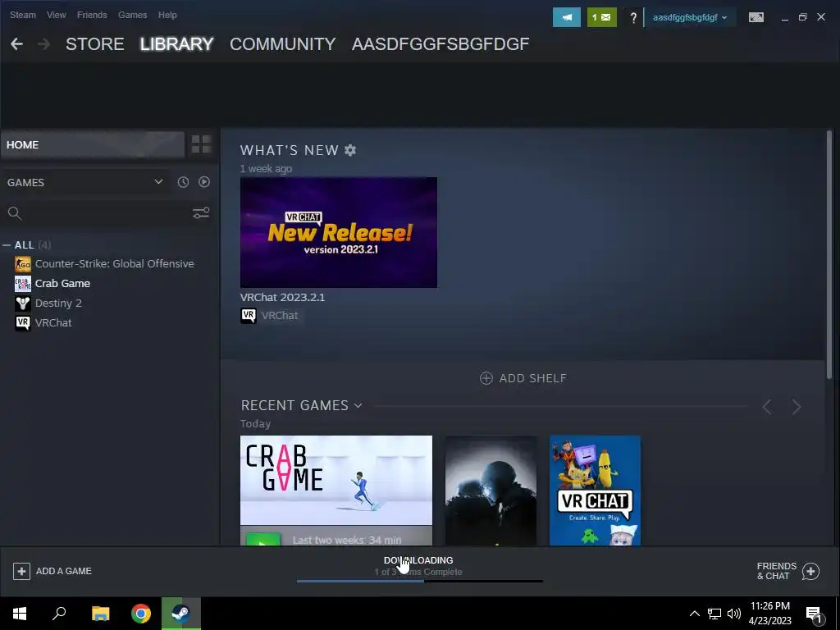Open taskbar search magnifier
Screen dimensions: 840x630
tap(59, 614)
